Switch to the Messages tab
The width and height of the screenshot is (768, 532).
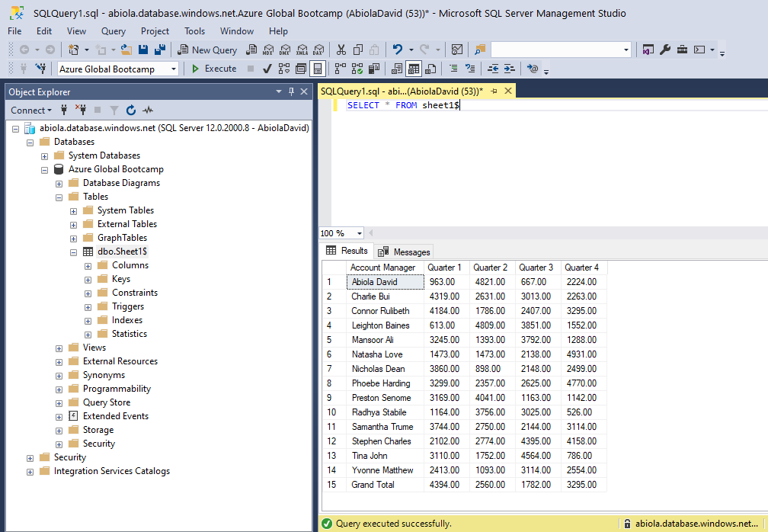coord(404,252)
